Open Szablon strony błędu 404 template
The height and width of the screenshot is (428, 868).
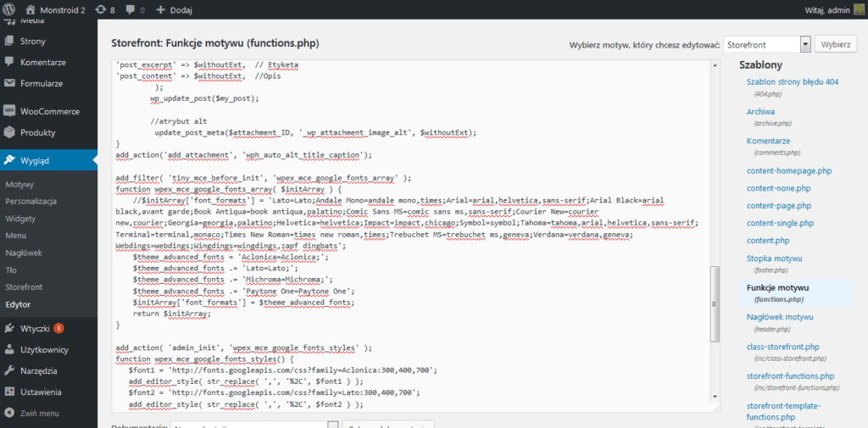click(x=793, y=82)
